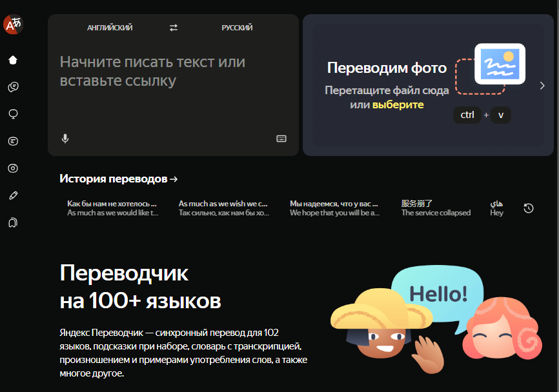
Task: Click the clock icon to view full history
Action: click(529, 208)
